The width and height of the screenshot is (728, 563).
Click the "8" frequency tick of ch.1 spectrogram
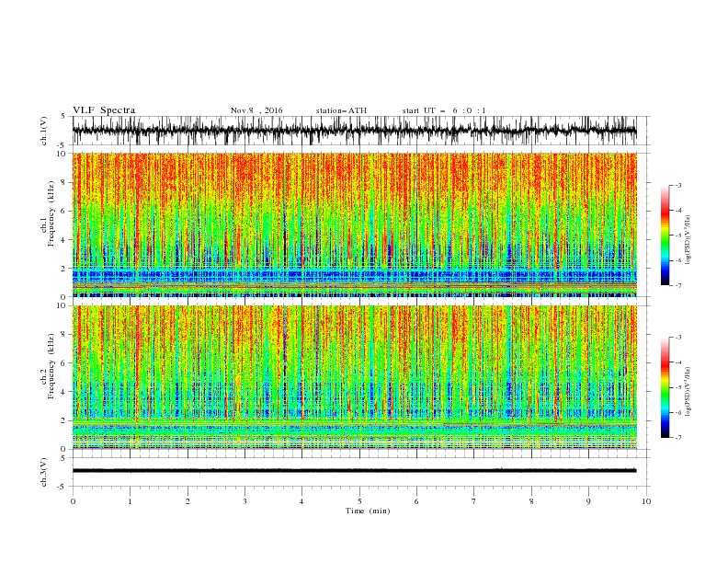[x=63, y=182]
